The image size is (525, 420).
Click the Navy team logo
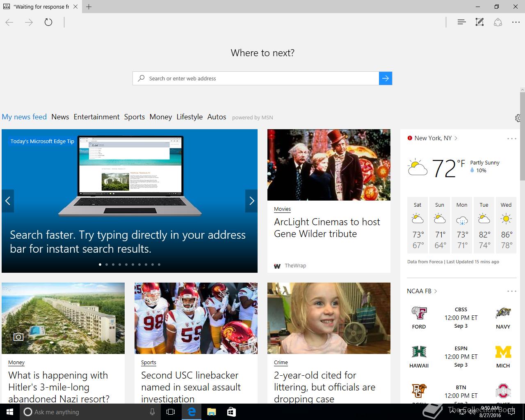tap(503, 313)
